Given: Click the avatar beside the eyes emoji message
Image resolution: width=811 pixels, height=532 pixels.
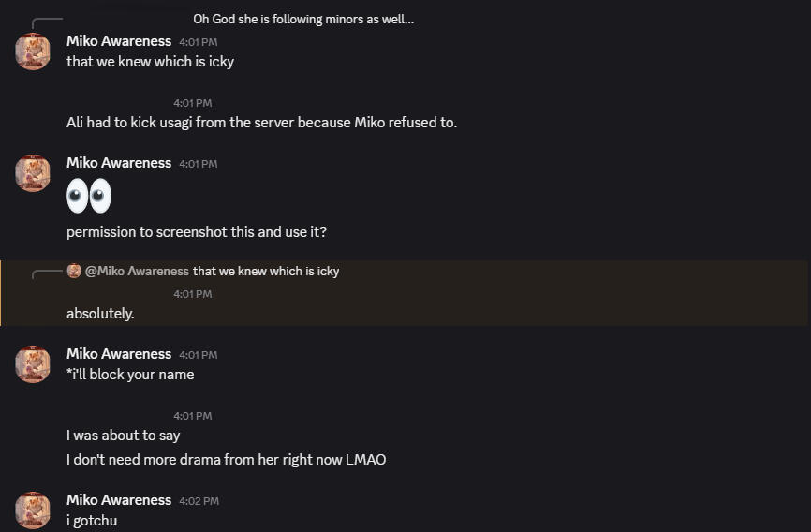Looking at the screenshot, I should (x=33, y=173).
